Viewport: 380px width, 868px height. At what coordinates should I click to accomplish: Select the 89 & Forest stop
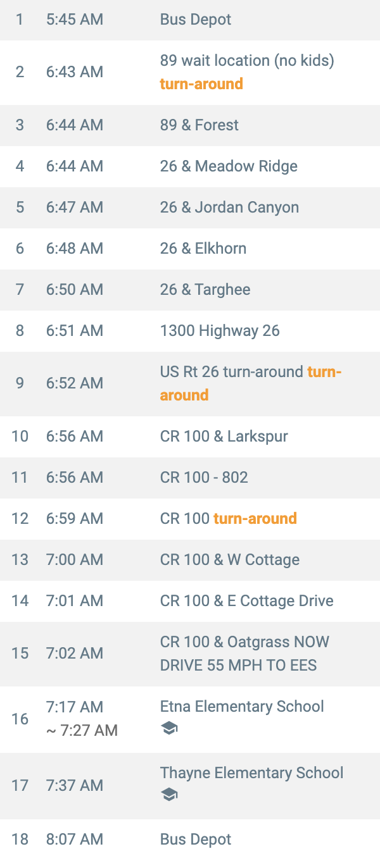199,125
